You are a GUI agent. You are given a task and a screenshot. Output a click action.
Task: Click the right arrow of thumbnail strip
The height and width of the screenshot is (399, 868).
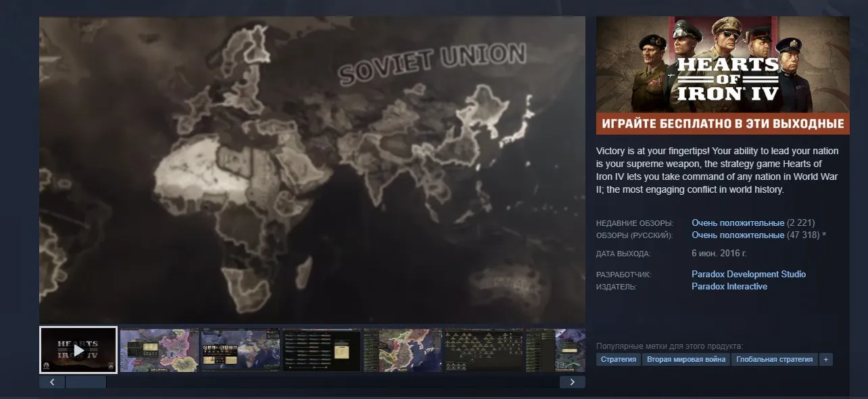tap(573, 382)
